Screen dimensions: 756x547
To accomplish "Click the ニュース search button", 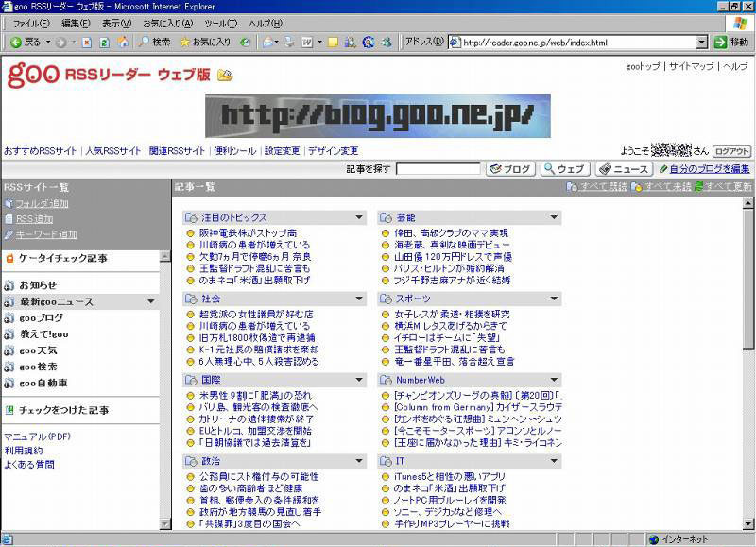I will (x=625, y=169).
